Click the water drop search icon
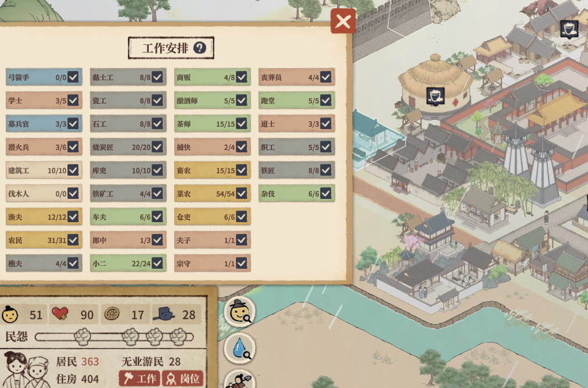588x388 pixels. (239, 348)
